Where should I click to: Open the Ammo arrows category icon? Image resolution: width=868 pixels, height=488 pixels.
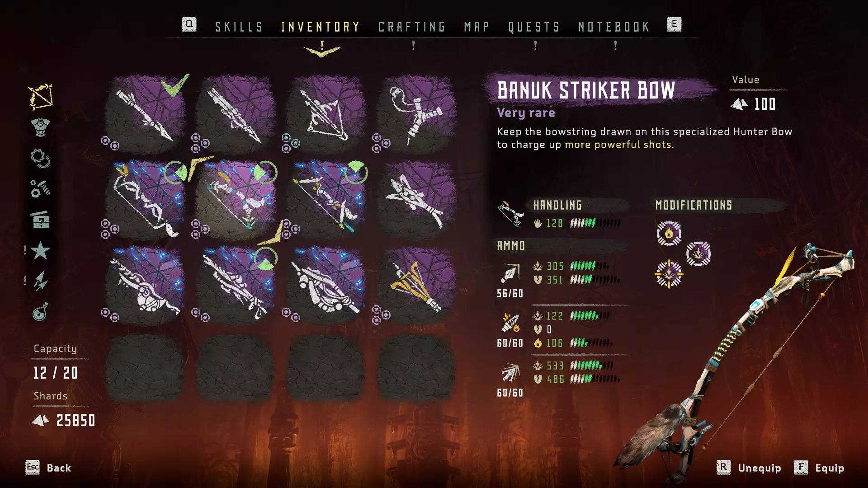[x=40, y=281]
